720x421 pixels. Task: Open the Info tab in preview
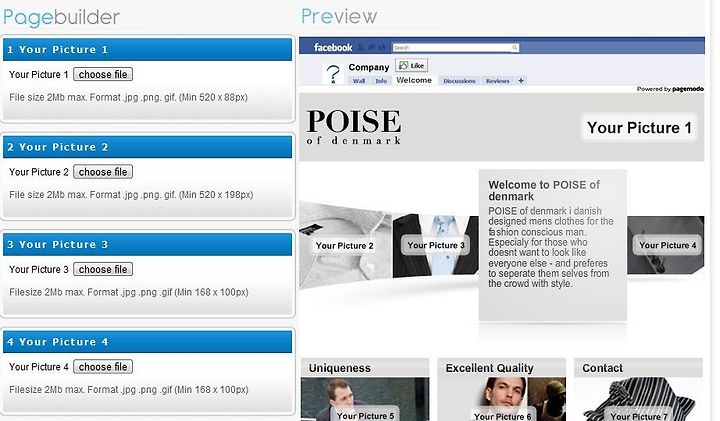click(x=381, y=81)
